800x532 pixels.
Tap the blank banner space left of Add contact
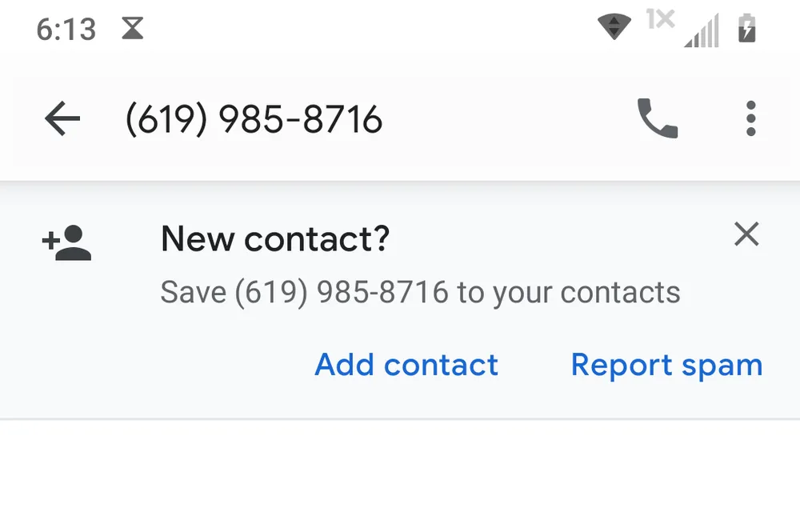(160, 365)
